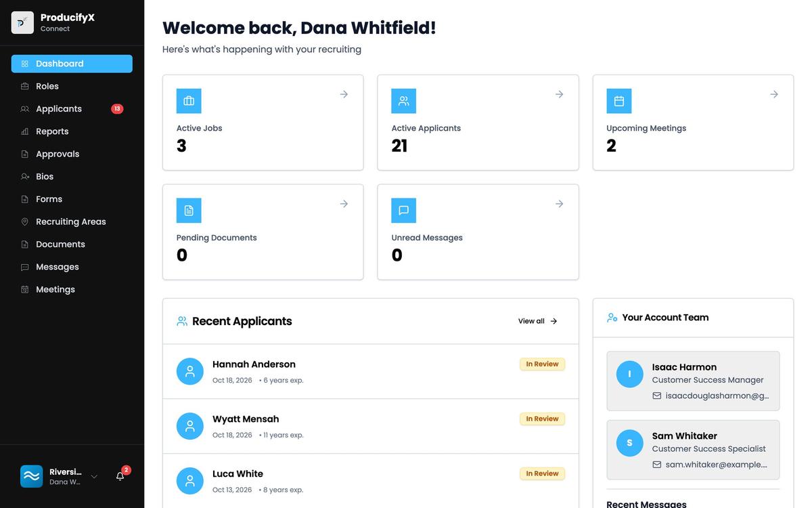
Task: Follow the arrow on Active Applicants card
Action: point(559,94)
